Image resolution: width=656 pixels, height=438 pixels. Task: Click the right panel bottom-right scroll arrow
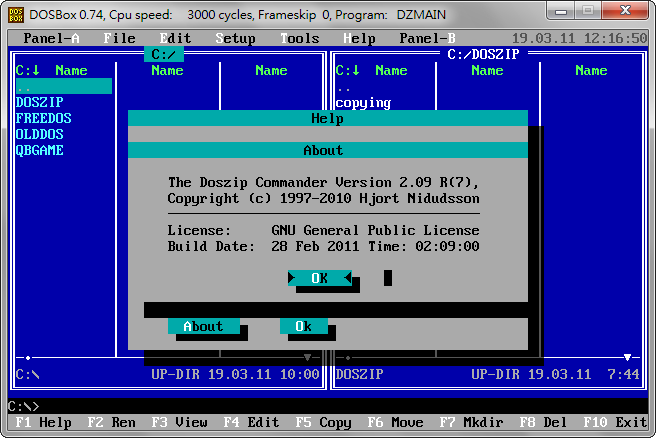pos(627,357)
